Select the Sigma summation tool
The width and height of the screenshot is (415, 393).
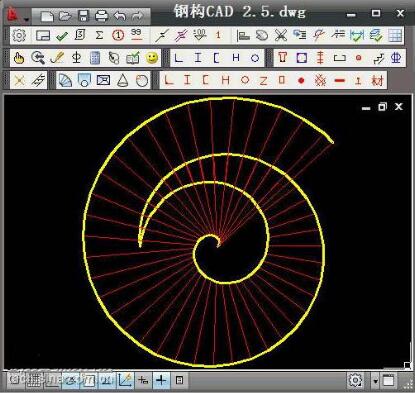pos(99,35)
